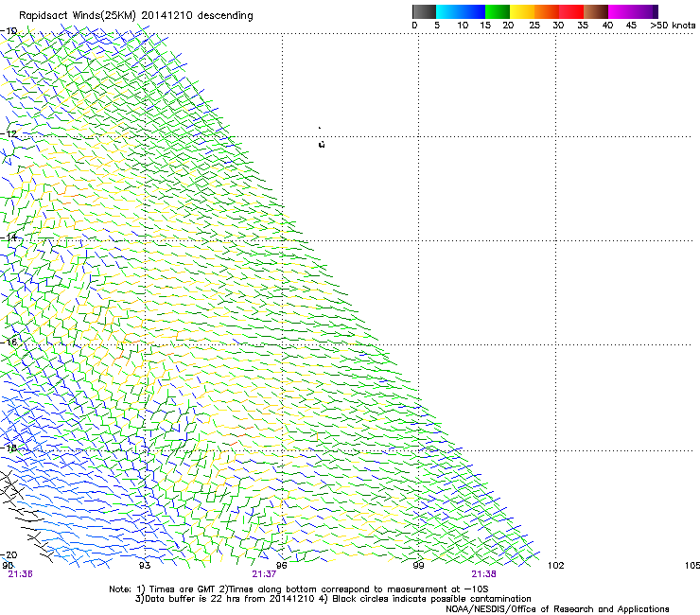This screenshot has height=615, width=700.
Task: Pick the magenta 40–45 knots legend segment
Action: [x=621, y=11]
